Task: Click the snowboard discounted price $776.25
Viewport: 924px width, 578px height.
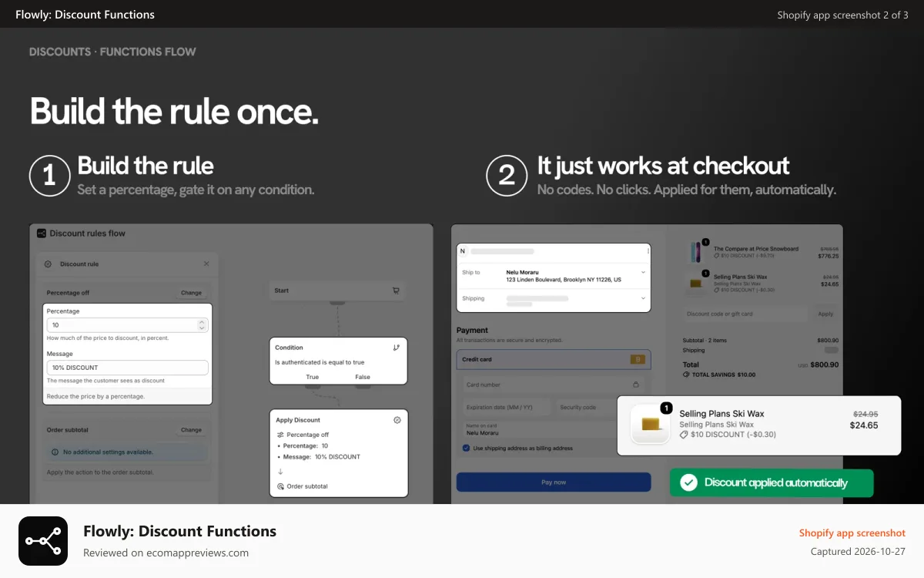Action: (x=829, y=256)
